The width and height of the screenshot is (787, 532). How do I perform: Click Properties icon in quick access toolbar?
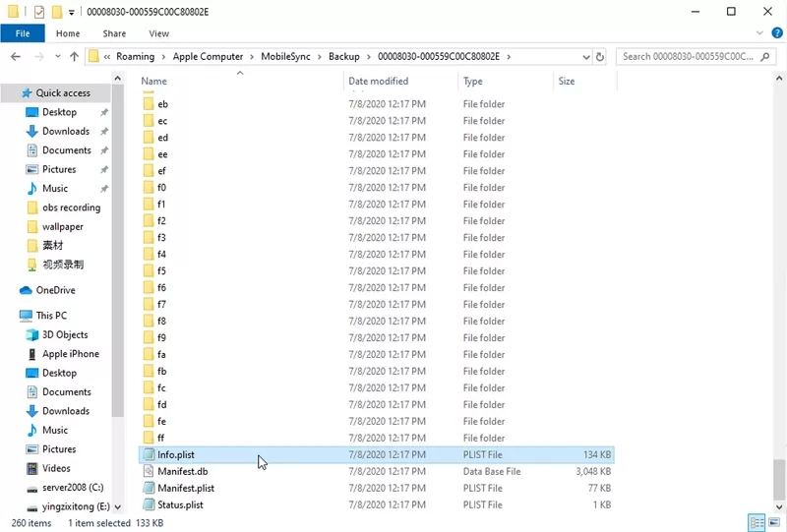(x=39, y=12)
